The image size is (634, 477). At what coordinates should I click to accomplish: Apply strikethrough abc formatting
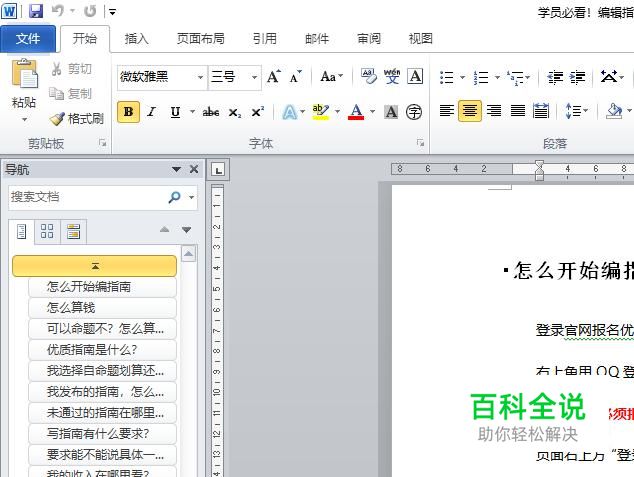(x=211, y=112)
